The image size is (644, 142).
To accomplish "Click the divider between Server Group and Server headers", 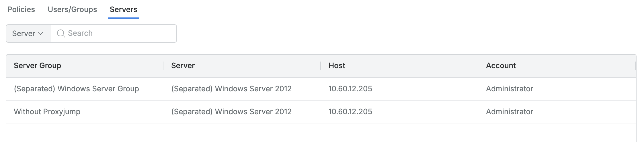I will [163, 66].
